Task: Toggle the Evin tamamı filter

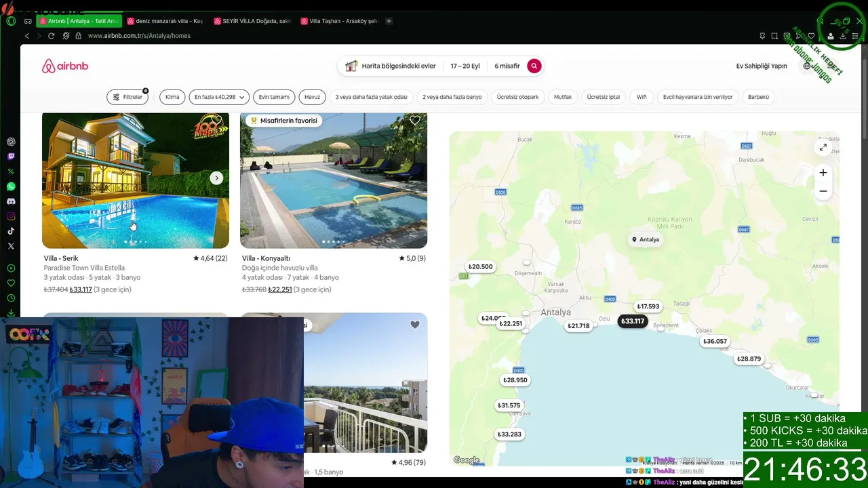Action: (x=274, y=97)
